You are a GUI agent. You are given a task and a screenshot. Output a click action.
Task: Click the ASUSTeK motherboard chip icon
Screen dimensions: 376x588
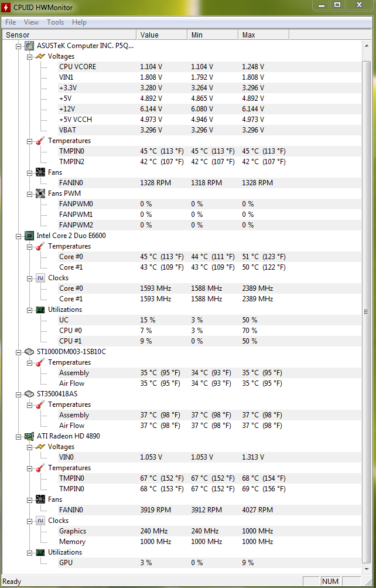tap(29, 46)
